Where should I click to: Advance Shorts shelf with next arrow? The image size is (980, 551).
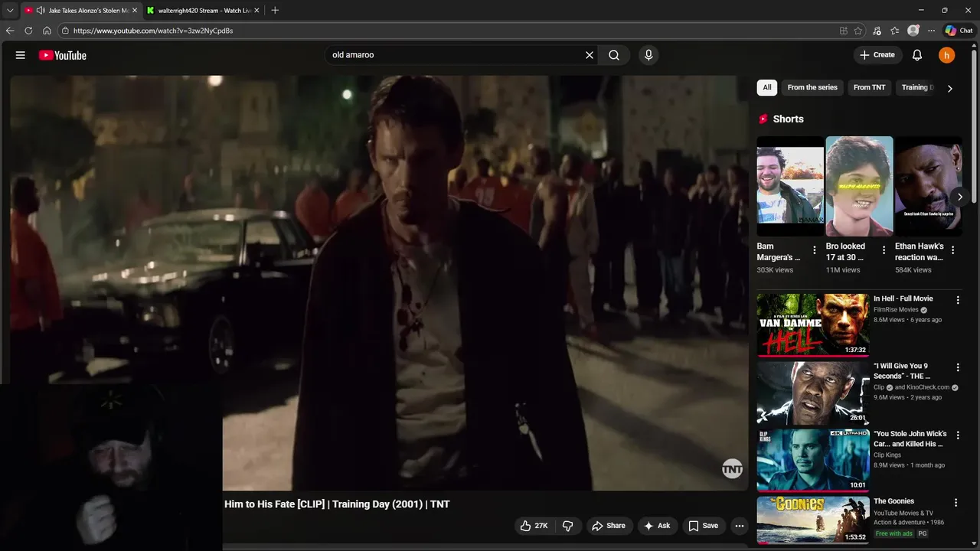(x=959, y=197)
